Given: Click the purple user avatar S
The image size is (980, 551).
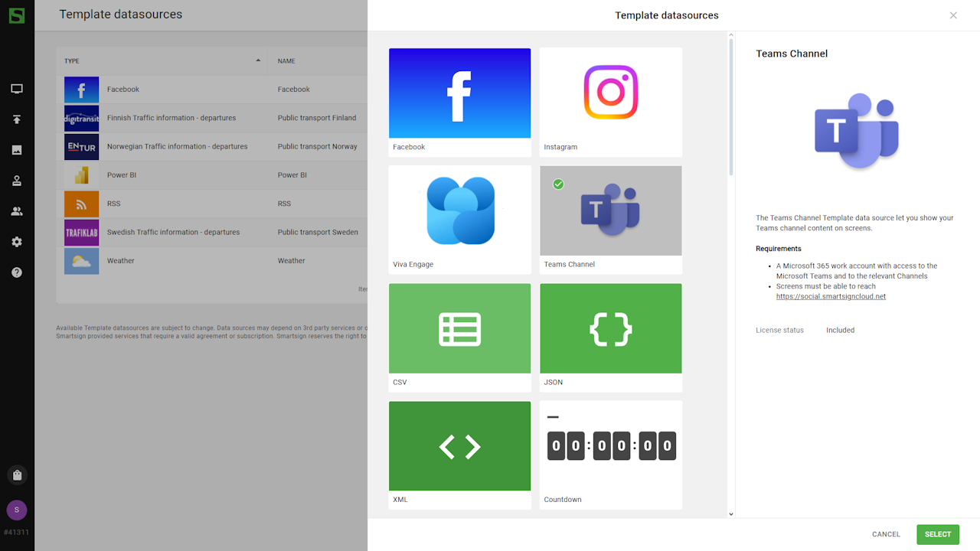Looking at the screenshot, I should coord(17,510).
